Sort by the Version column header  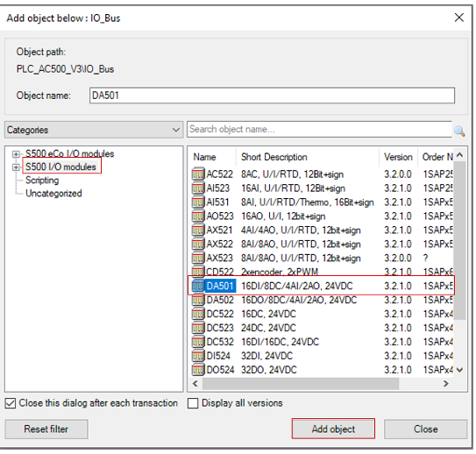(x=398, y=157)
